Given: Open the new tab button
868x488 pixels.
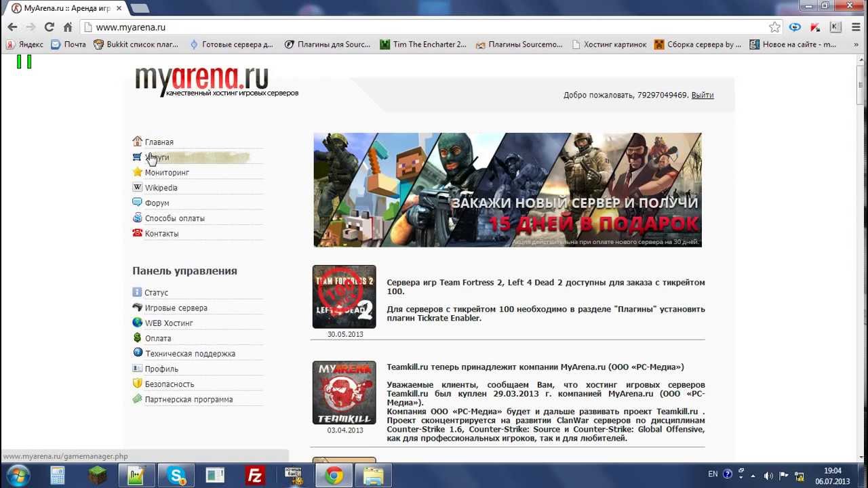Looking at the screenshot, I should (x=140, y=8).
